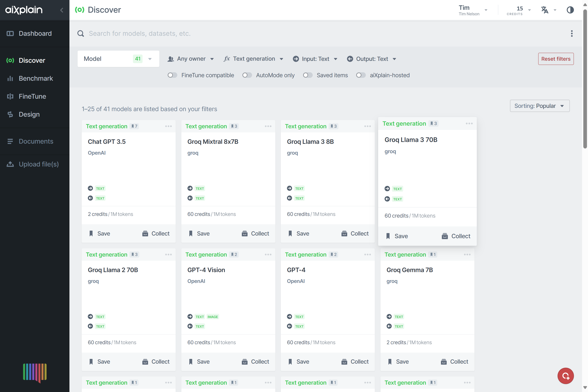Expand the Text generation function filter
This screenshot has width=588, height=392.
click(x=253, y=59)
